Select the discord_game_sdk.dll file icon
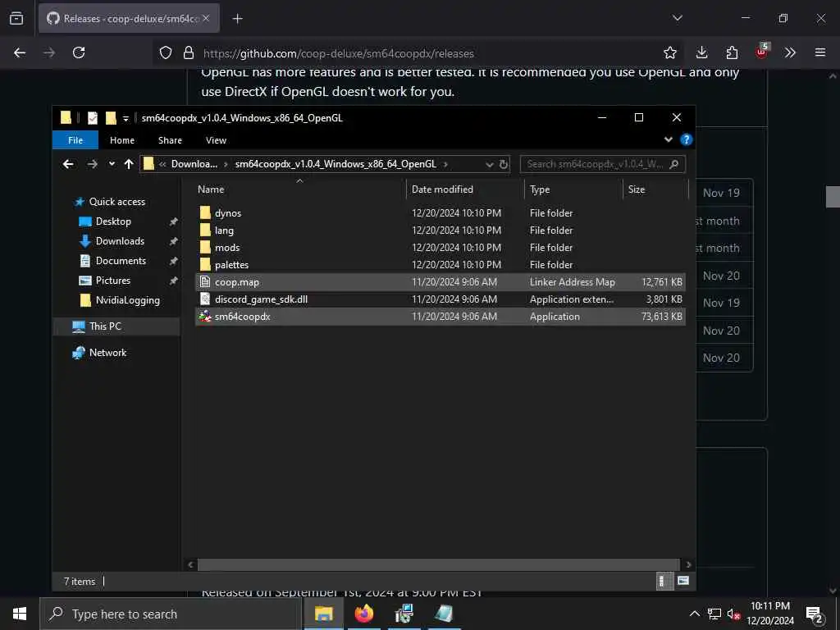Screen dimensions: 840x630 point(204,299)
